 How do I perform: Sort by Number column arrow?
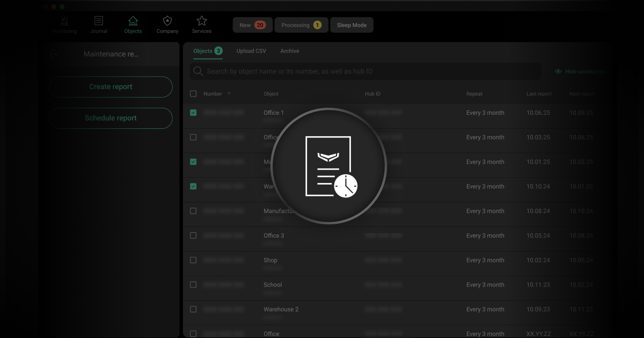229,94
